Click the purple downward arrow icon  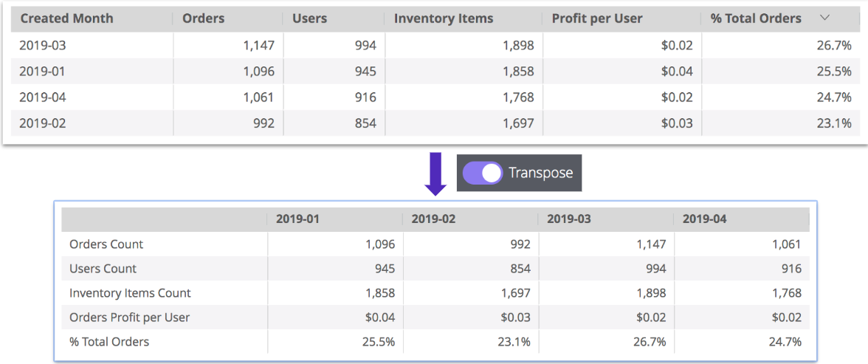(435, 174)
